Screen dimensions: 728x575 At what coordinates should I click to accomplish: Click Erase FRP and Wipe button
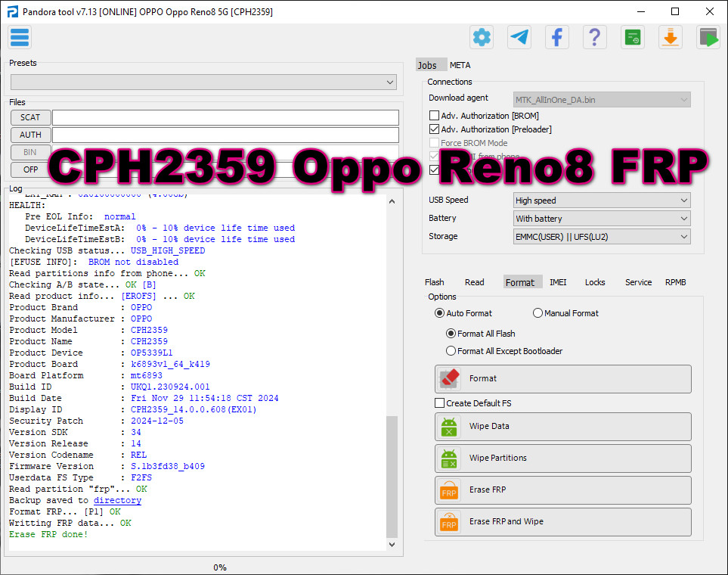pos(562,522)
